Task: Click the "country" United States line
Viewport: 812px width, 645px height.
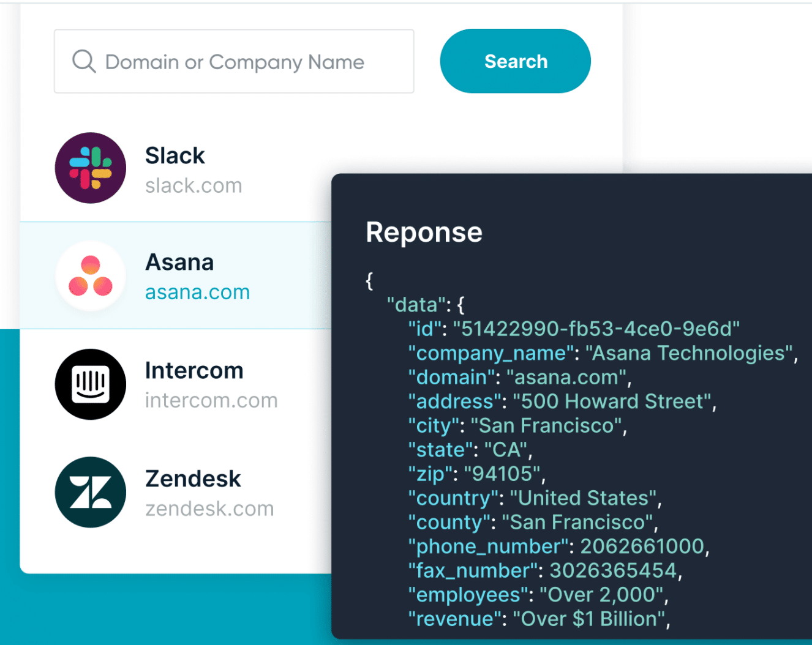Action: (535, 498)
